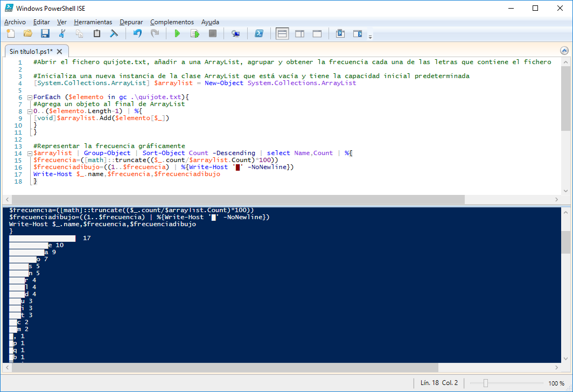Viewport: 573px width, 392px height.
Task: Click the Save script icon
Action: [45, 34]
